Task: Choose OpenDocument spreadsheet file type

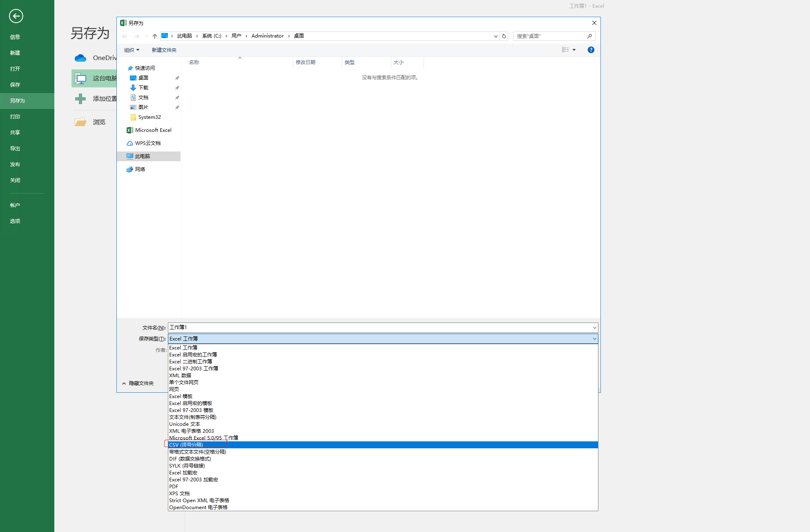Action: pyautogui.click(x=383, y=508)
